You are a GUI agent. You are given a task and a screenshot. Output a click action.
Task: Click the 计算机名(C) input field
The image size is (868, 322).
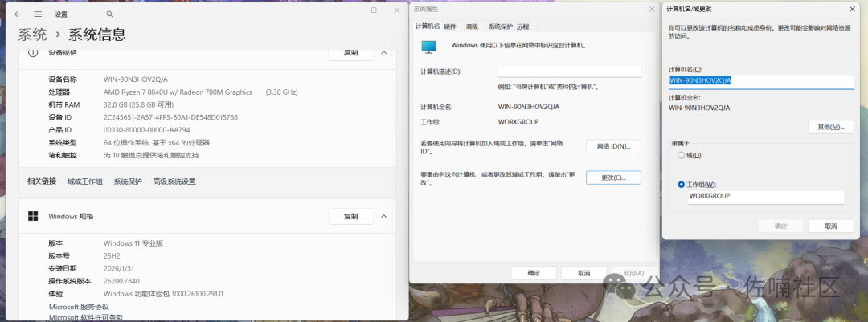761,81
